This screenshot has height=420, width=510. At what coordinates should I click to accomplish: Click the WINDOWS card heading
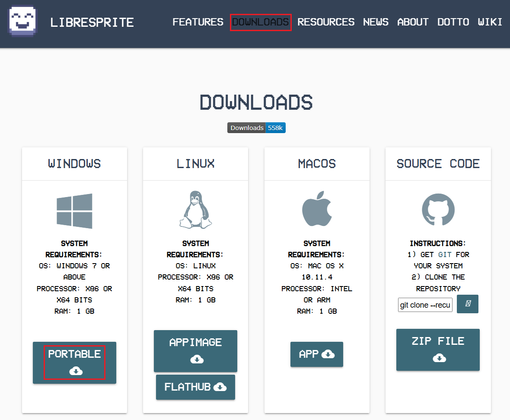pyautogui.click(x=74, y=163)
